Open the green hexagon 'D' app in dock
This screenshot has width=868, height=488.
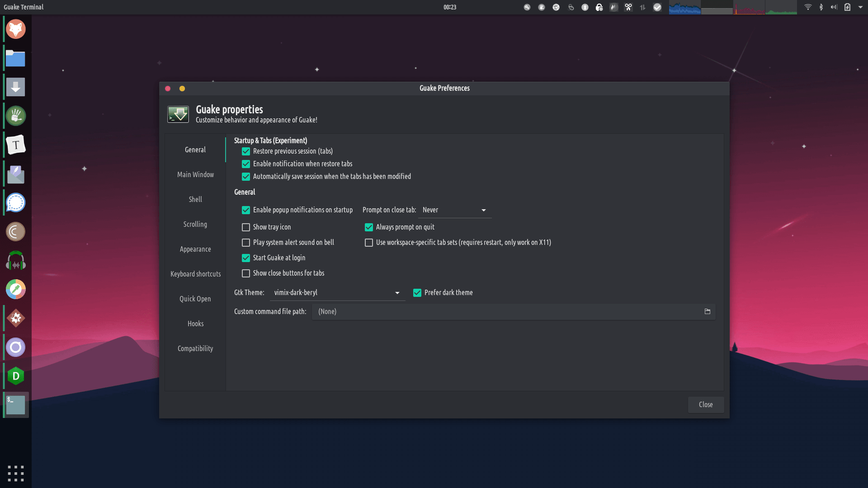pos(16,376)
